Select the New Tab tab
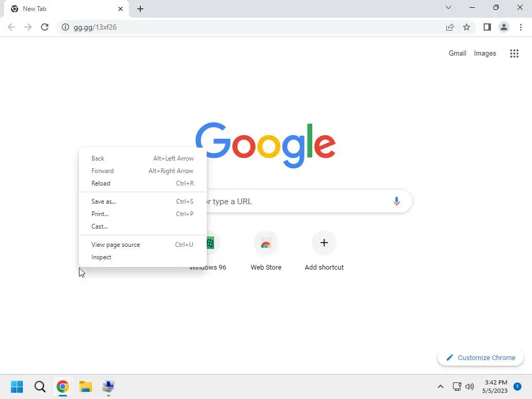This screenshot has width=532, height=399. coord(66,9)
